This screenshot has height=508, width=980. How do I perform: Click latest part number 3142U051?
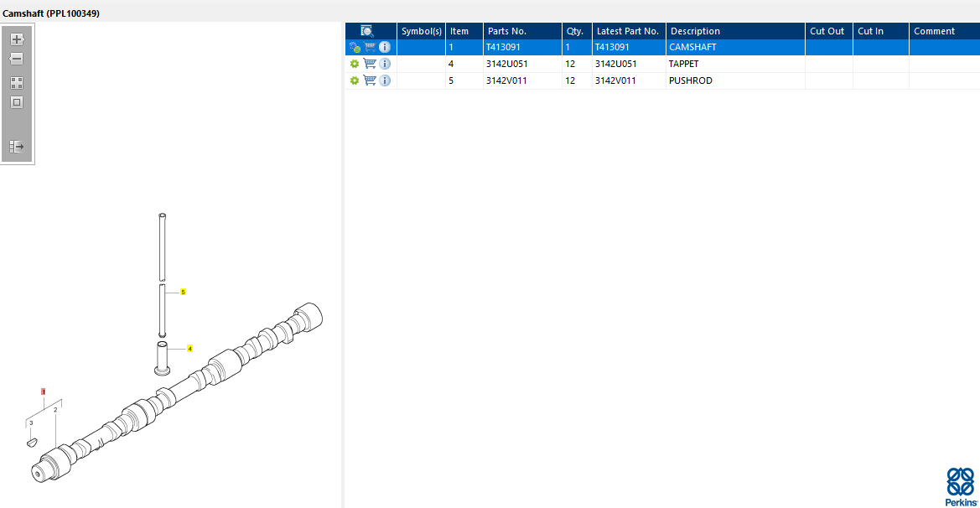tap(615, 64)
